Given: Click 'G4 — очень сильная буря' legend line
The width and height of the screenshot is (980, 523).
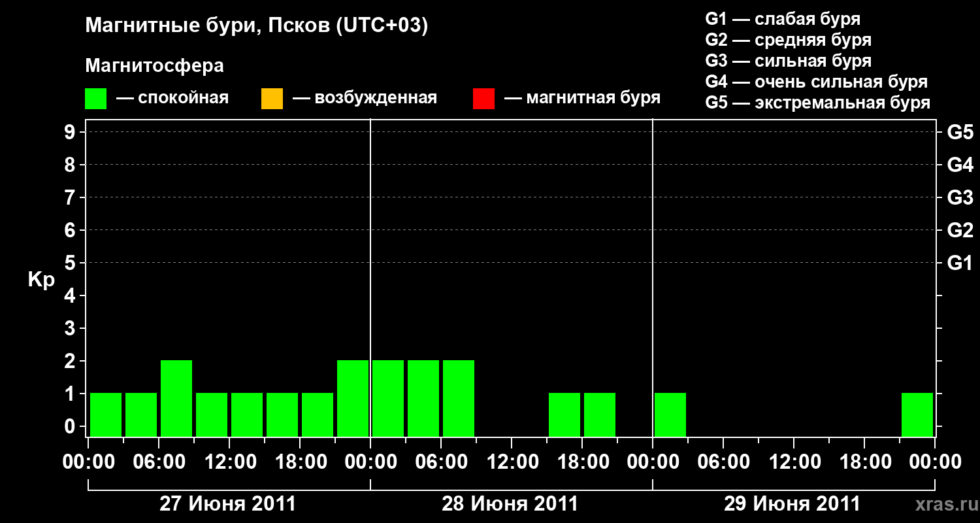Looking at the screenshot, I should click(x=816, y=81).
